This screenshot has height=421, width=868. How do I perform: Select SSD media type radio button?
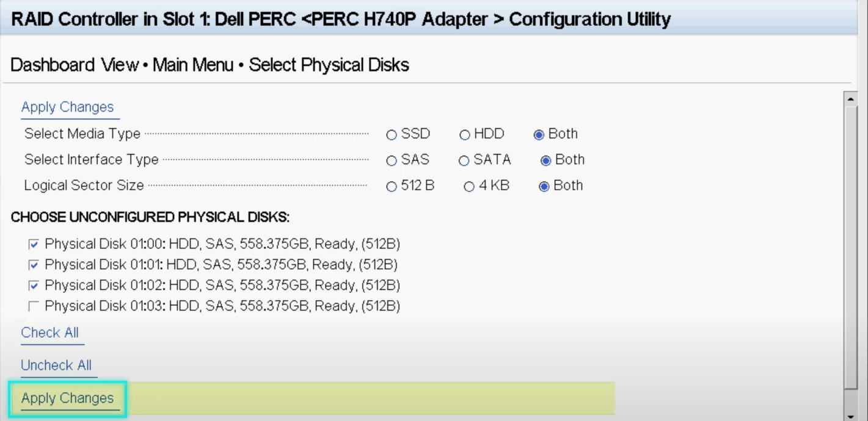pyautogui.click(x=392, y=135)
